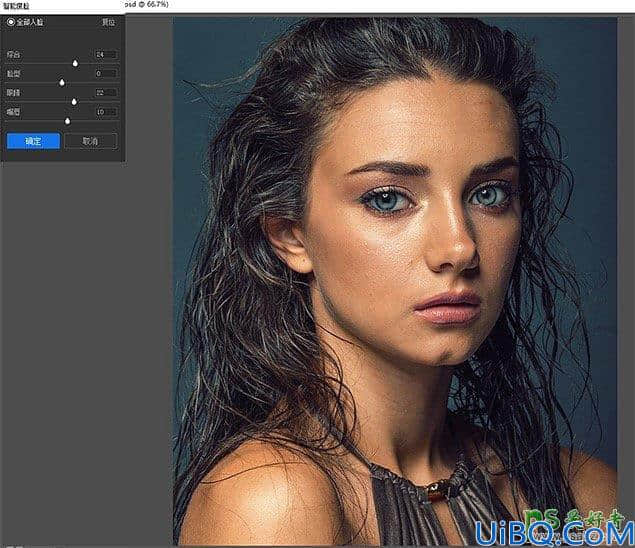Select the document tab showing 66.7%
The height and width of the screenshot is (548, 635).
coord(147,4)
